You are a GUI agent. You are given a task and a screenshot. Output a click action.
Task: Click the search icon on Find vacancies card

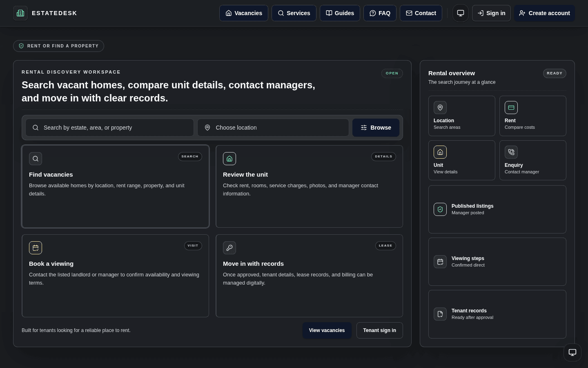pos(36,159)
